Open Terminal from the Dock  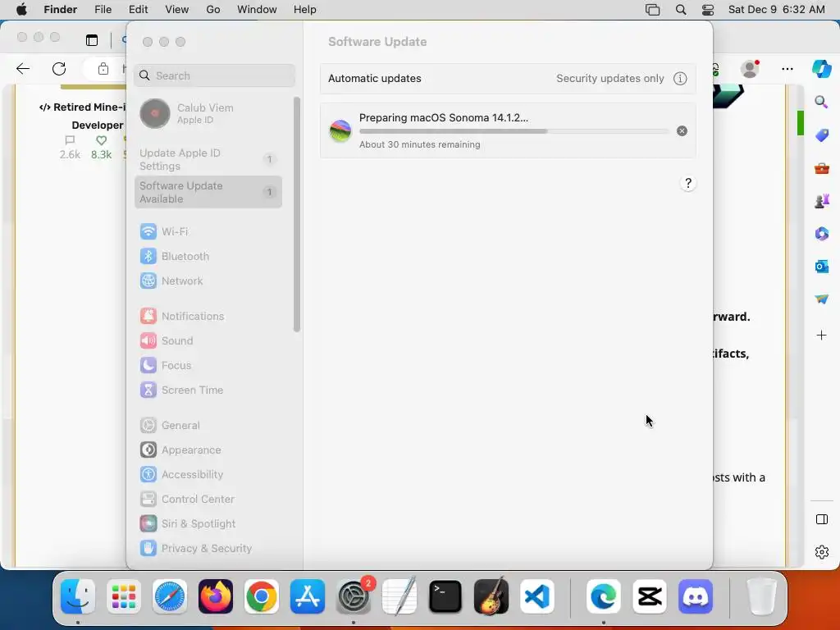pos(445,596)
